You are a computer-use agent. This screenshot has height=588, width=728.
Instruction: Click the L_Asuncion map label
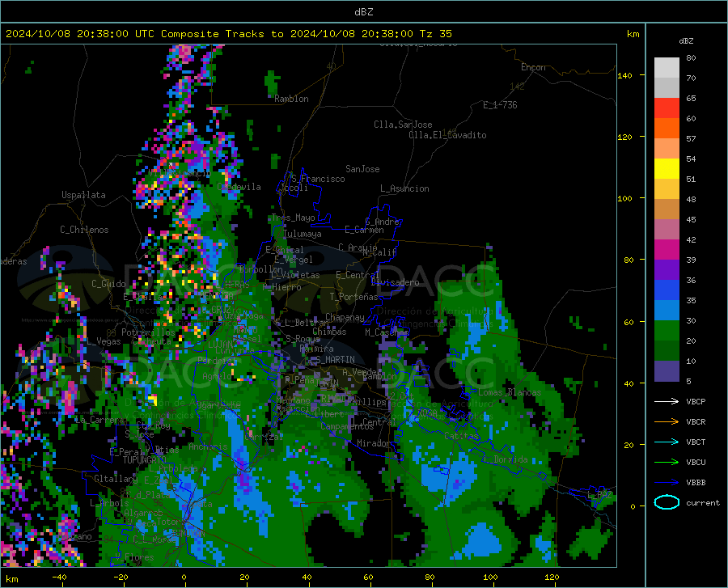tap(404, 188)
